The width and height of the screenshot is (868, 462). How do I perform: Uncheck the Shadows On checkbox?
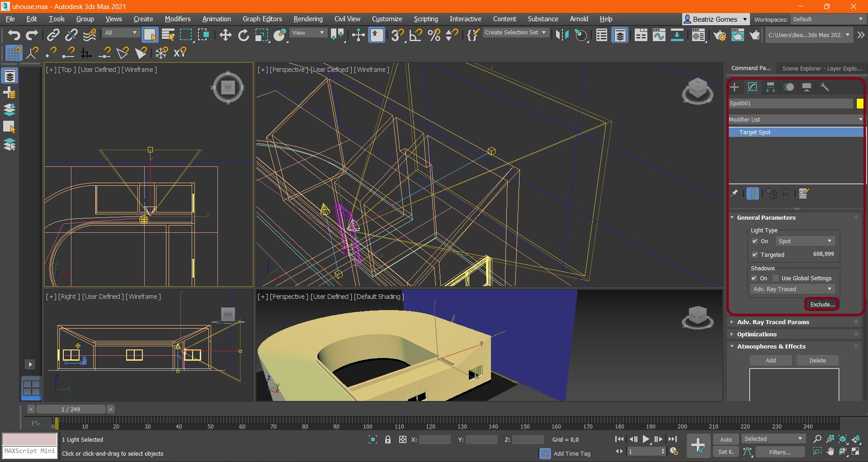pos(754,278)
